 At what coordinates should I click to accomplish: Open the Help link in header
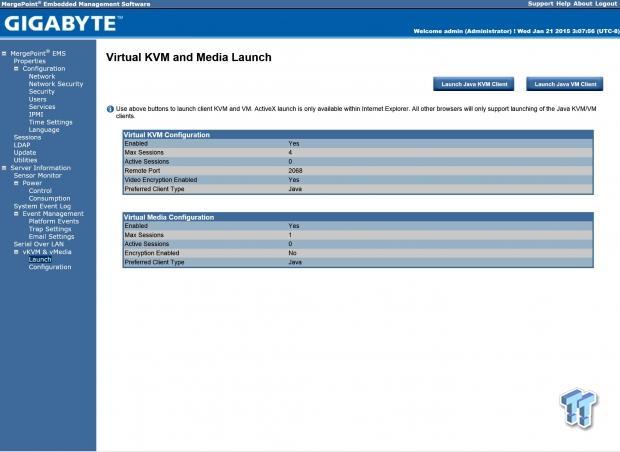[563, 4]
